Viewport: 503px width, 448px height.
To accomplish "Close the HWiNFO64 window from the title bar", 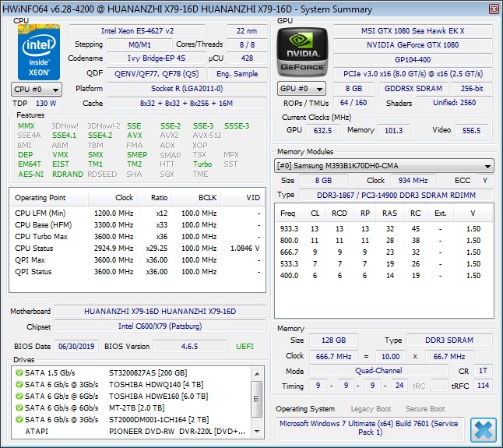I will click(x=494, y=9).
